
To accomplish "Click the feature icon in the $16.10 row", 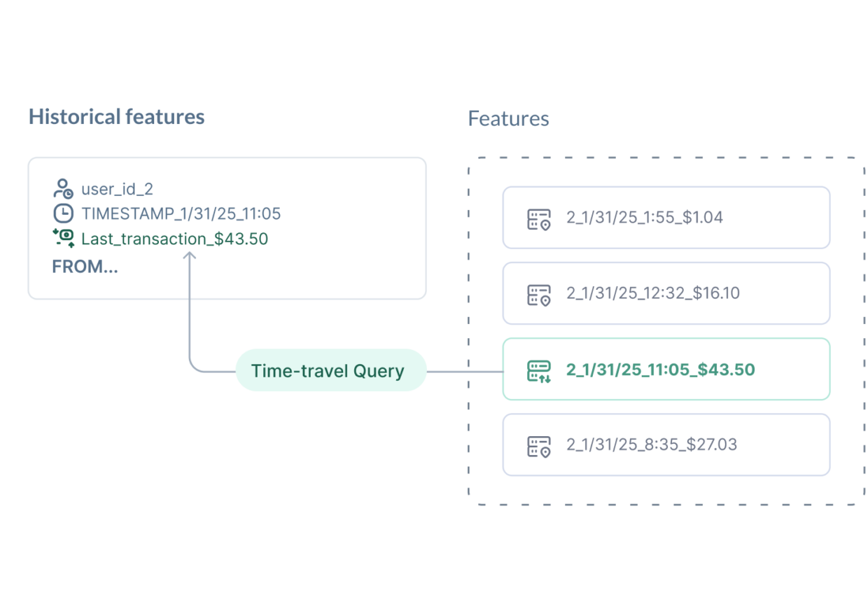I will [538, 294].
